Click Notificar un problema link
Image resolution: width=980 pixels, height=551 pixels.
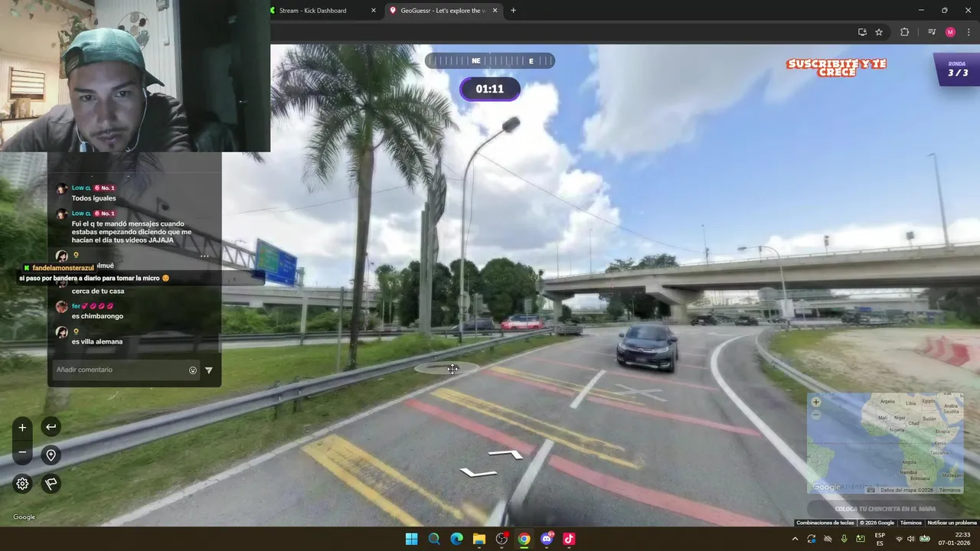tap(952, 523)
